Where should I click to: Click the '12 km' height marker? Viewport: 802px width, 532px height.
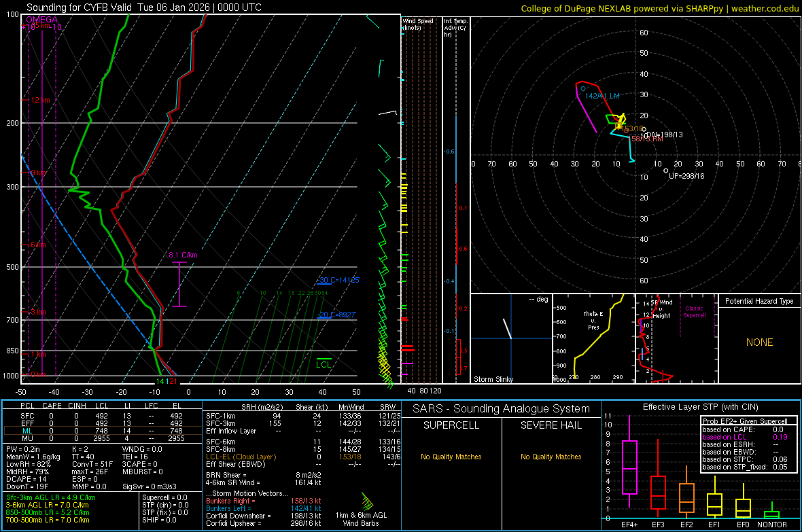point(40,100)
